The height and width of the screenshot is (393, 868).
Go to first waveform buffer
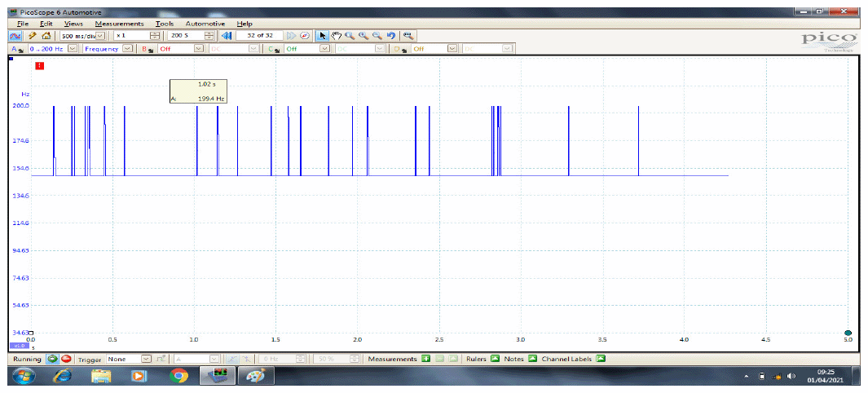point(227,36)
